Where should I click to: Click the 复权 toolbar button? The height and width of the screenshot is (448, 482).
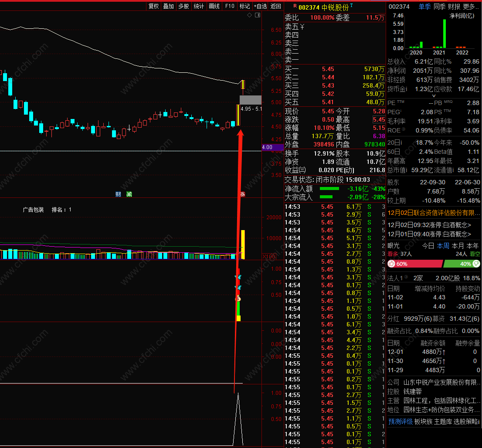pos(153,6)
